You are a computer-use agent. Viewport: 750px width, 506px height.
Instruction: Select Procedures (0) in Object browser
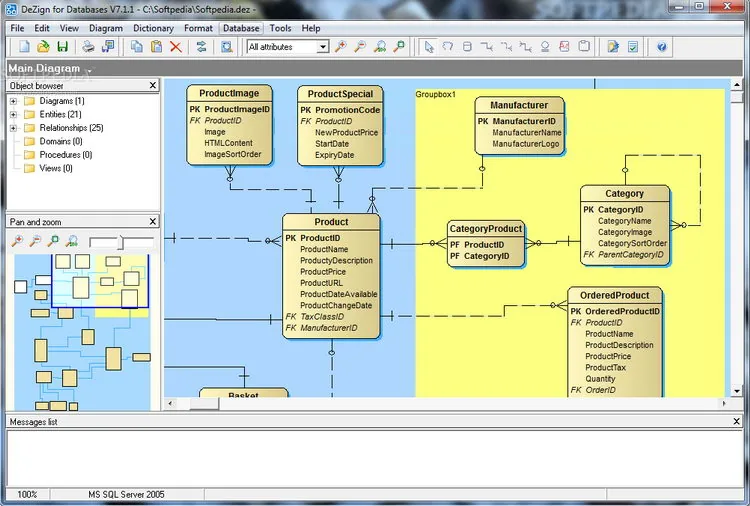point(66,154)
